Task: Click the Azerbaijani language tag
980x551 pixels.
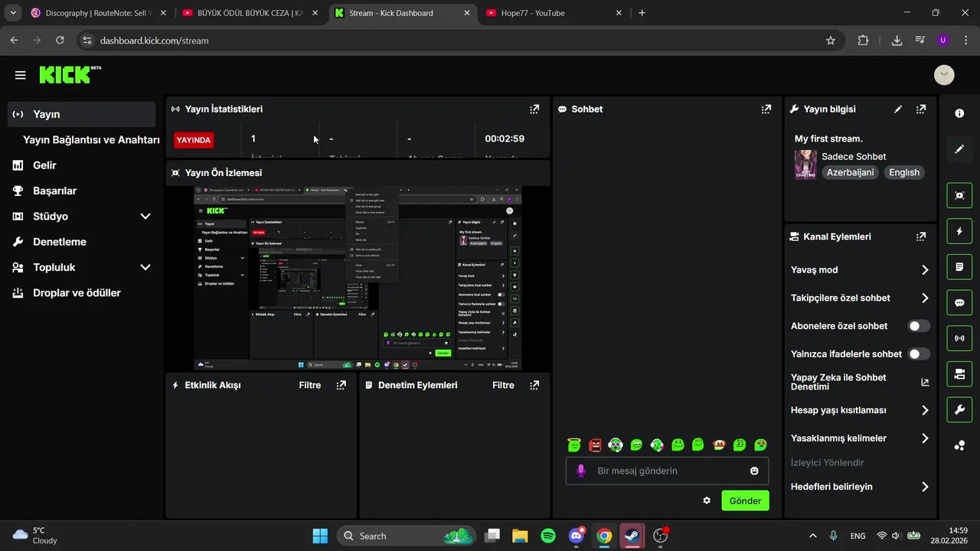Action: pyautogui.click(x=850, y=173)
